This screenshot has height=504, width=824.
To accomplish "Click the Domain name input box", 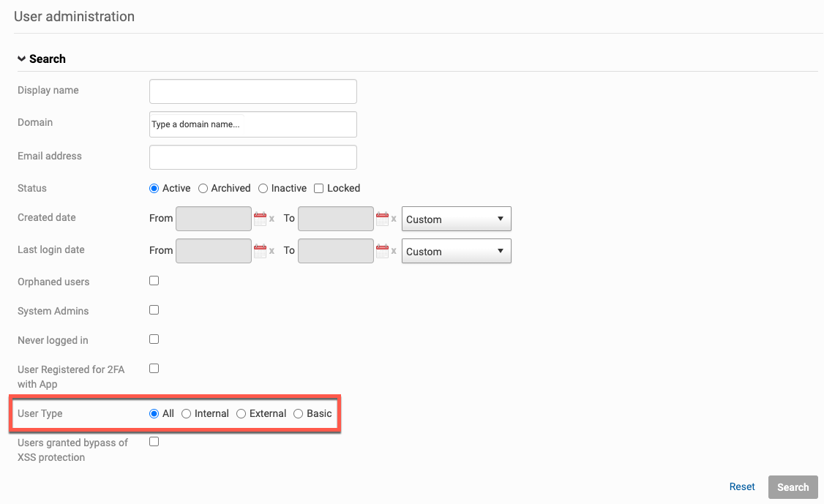I will [x=252, y=124].
